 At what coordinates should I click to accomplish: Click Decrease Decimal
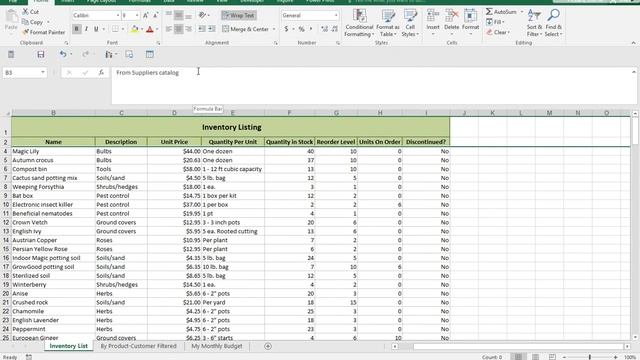click(x=335, y=29)
